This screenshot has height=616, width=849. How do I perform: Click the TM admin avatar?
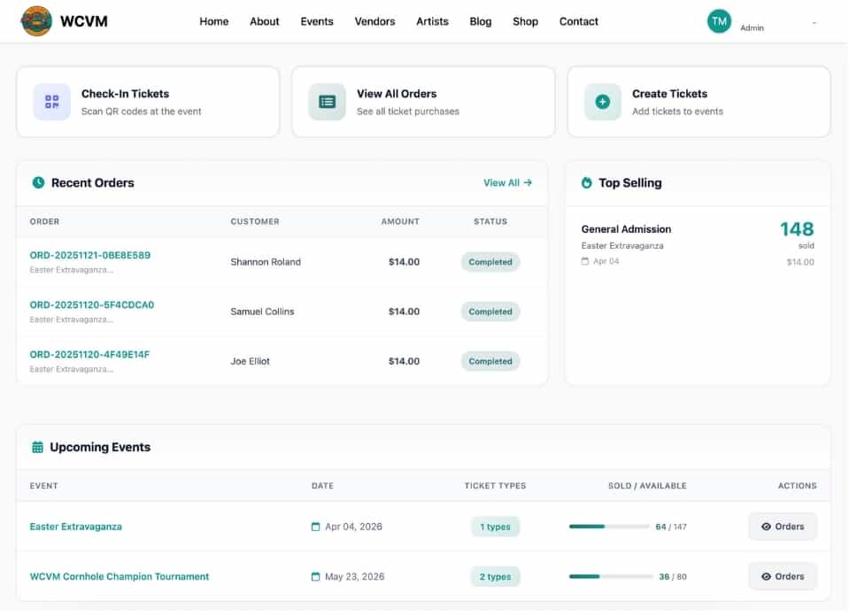click(719, 20)
